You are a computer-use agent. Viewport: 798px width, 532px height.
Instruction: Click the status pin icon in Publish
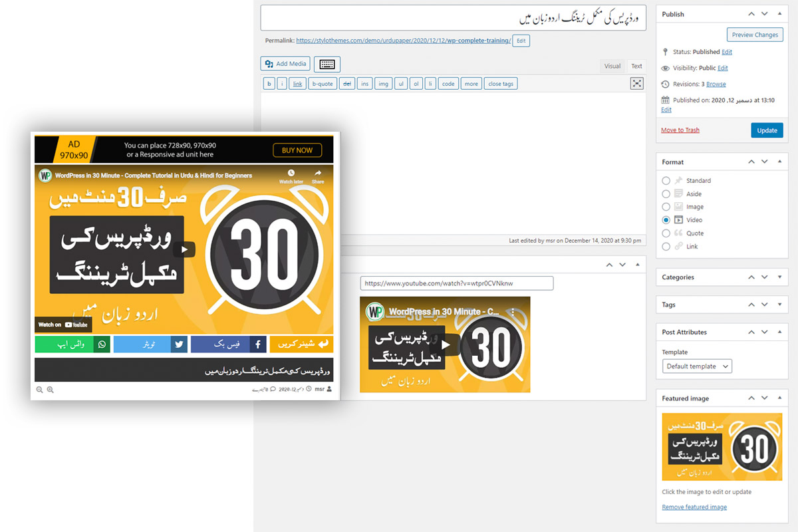tap(666, 52)
